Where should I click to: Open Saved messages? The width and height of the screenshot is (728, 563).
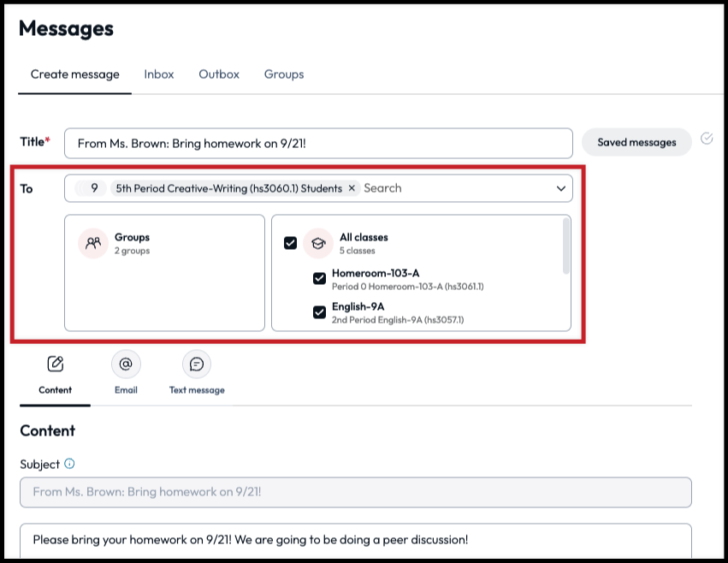point(636,142)
